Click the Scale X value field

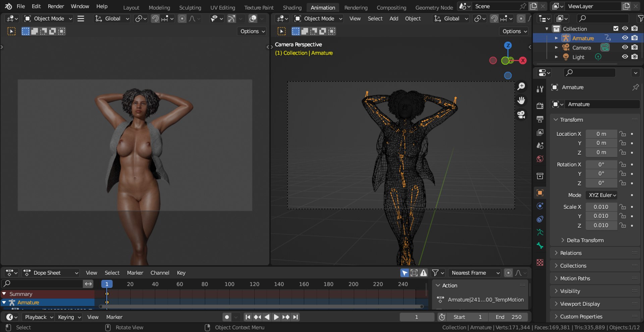pyautogui.click(x=601, y=207)
